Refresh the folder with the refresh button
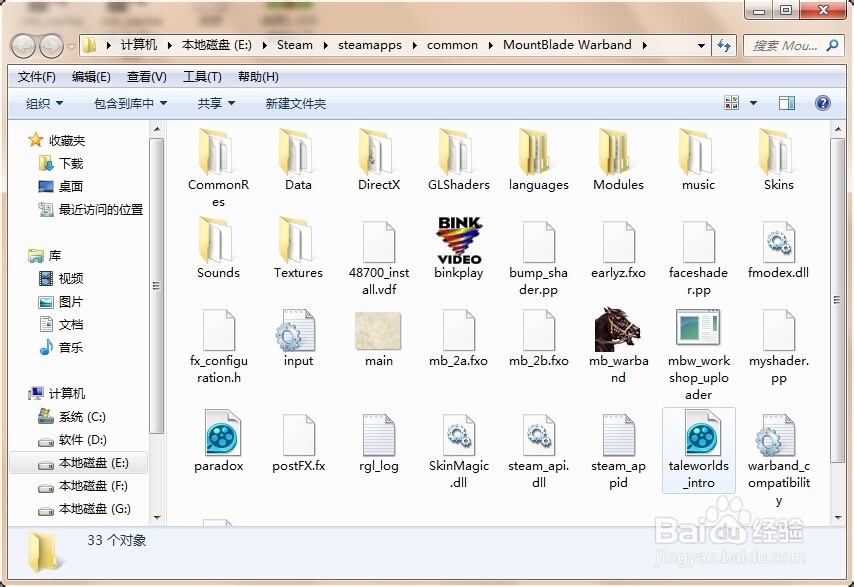 pos(723,46)
